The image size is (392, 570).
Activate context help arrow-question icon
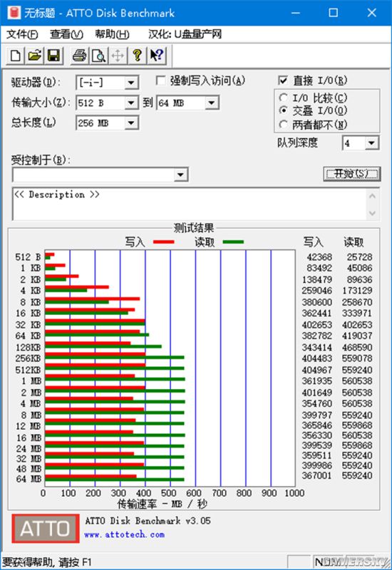(x=157, y=56)
